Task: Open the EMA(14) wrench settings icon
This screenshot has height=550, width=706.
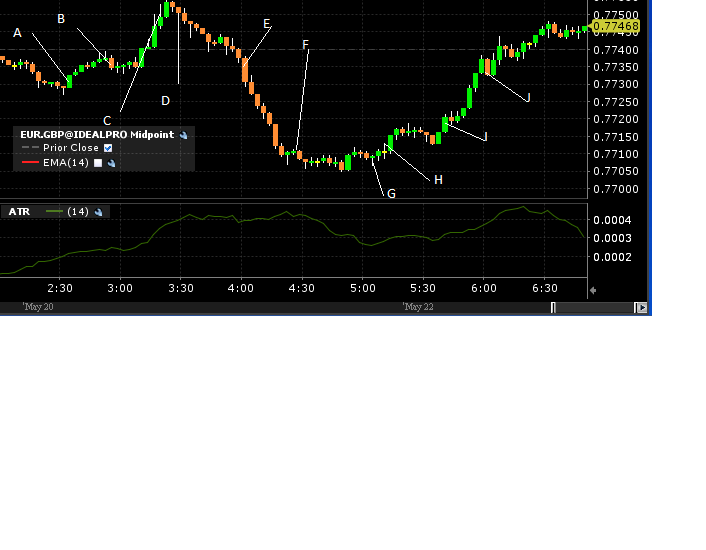Action: coord(111,163)
